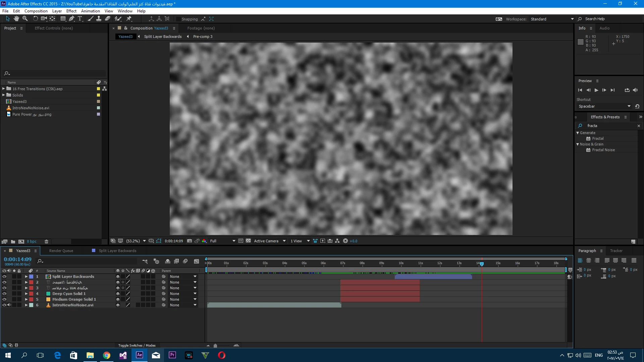Switch to the Render Queue tab
The width and height of the screenshot is (644, 362).
click(x=61, y=251)
